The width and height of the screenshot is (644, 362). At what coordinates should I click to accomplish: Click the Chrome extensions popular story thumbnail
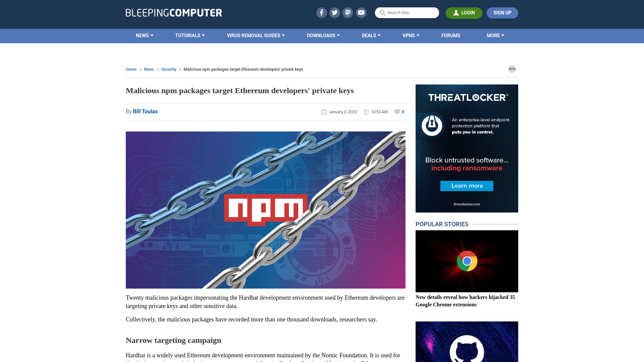467,261
